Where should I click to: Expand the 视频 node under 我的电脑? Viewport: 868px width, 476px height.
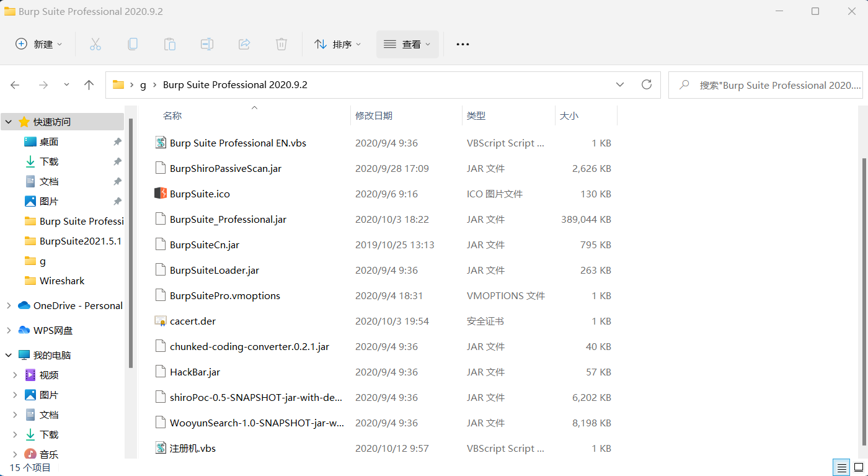[15, 375]
